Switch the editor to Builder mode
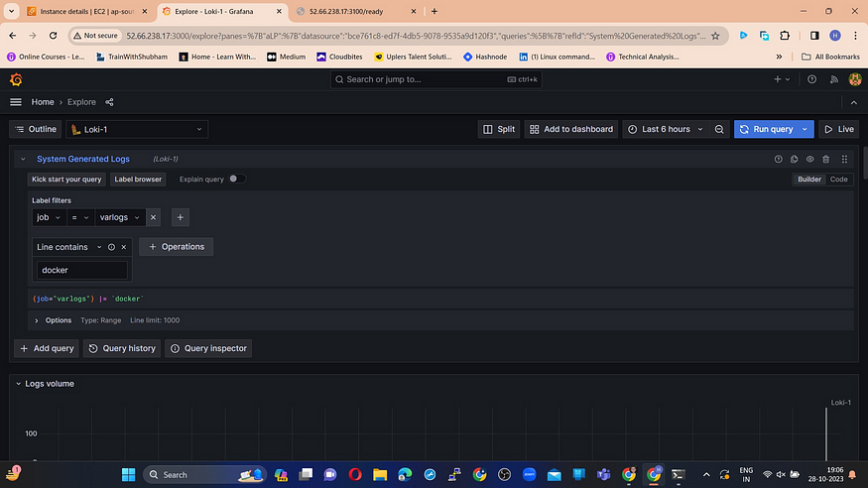Screen dimensions: 868x488 pos(809,180)
